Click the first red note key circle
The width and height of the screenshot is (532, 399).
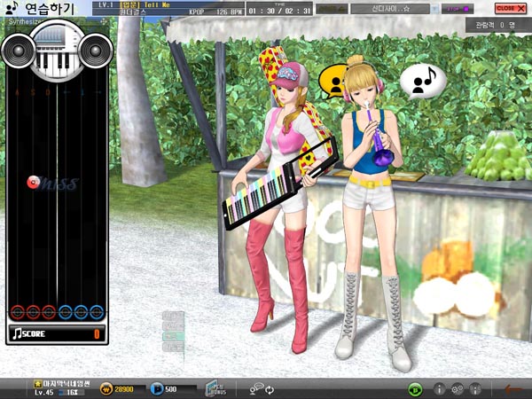pos(17,311)
